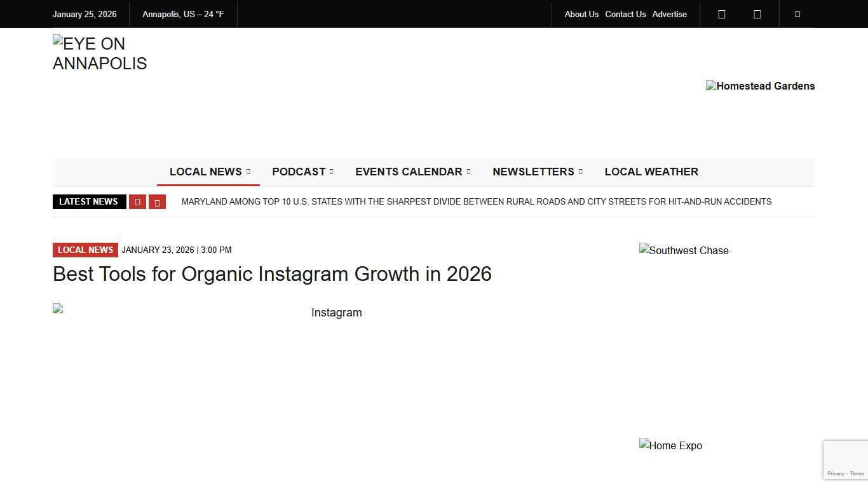Click the Annapolis weather display in top bar

(x=183, y=14)
